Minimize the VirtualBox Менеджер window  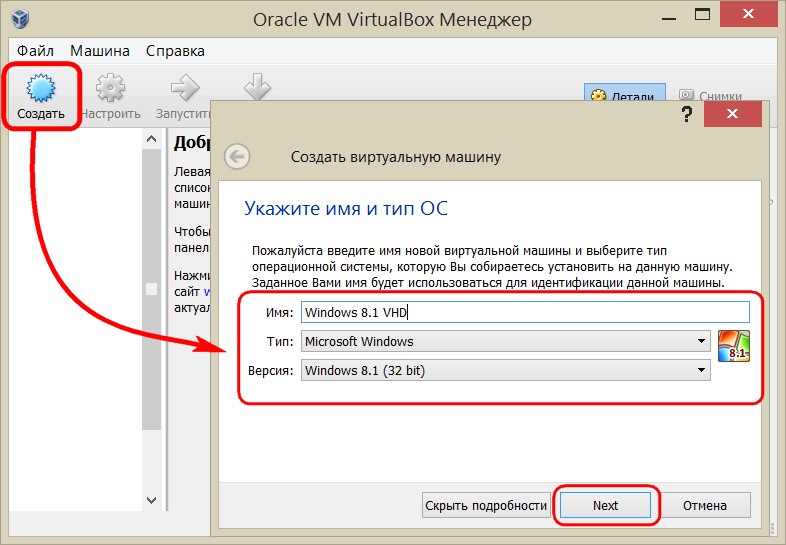coord(669,18)
